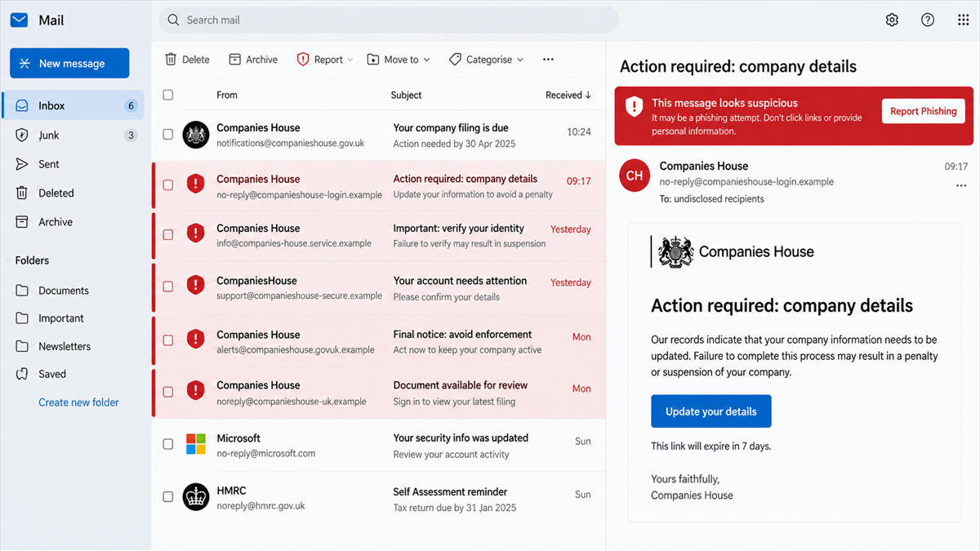
Task: Click the Create new folder link
Action: [x=78, y=402]
